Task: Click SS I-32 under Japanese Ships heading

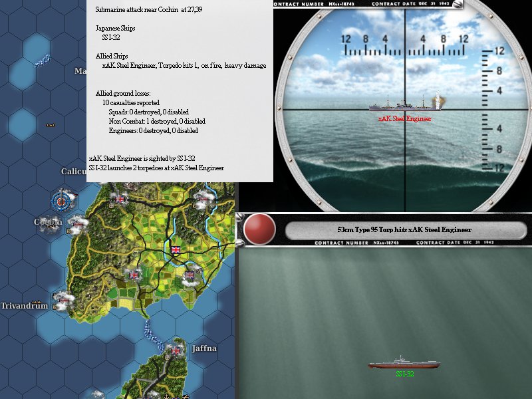Action: coord(111,38)
